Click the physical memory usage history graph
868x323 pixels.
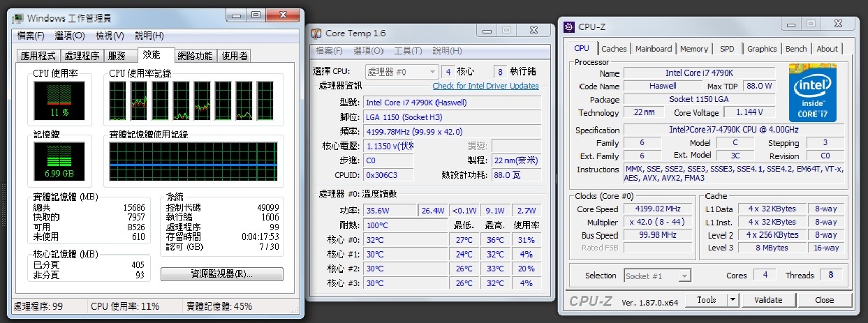click(193, 163)
